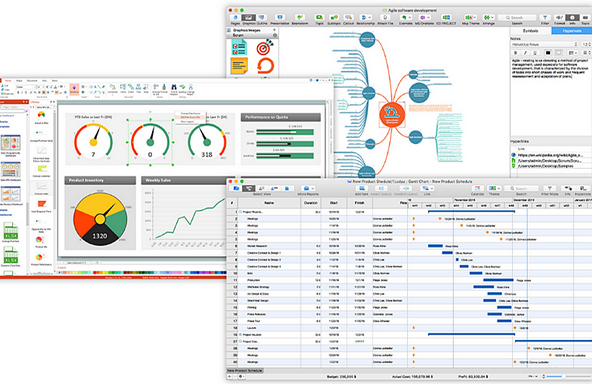Select checklist clipart in Scrum library
The image size is (592, 384).
coord(239,47)
